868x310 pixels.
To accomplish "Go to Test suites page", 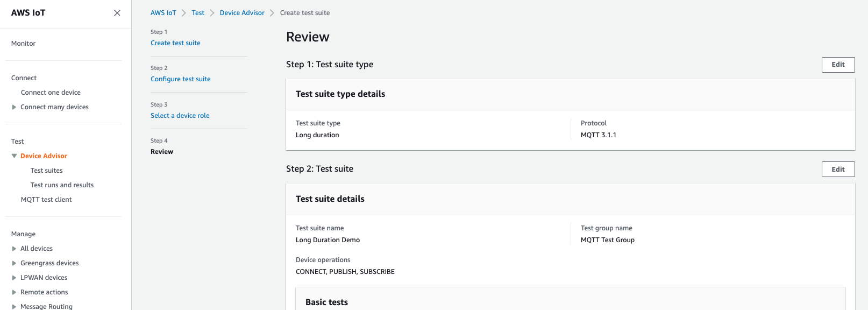I will click(46, 171).
